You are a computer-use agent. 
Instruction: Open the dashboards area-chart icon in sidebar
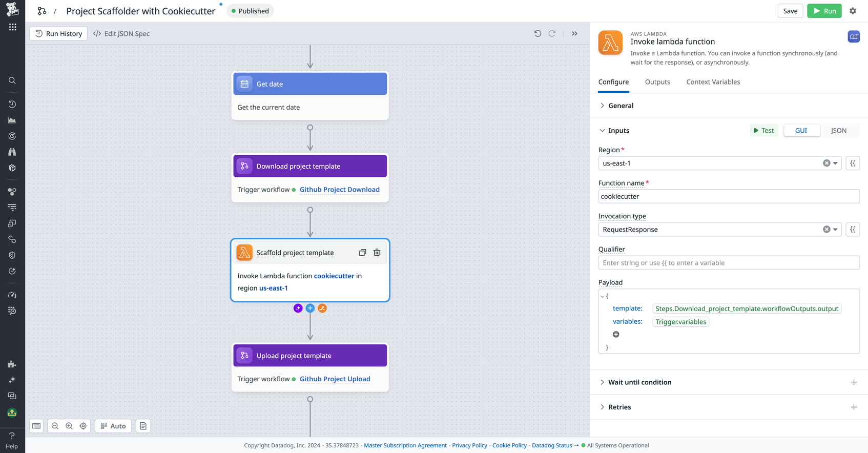[12, 120]
